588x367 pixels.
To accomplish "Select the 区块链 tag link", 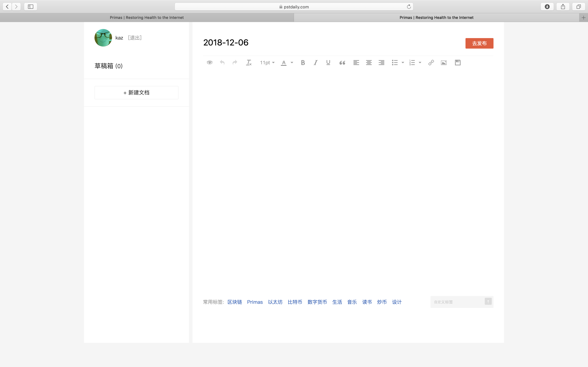I will pyautogui.click(x=234, y=302).
